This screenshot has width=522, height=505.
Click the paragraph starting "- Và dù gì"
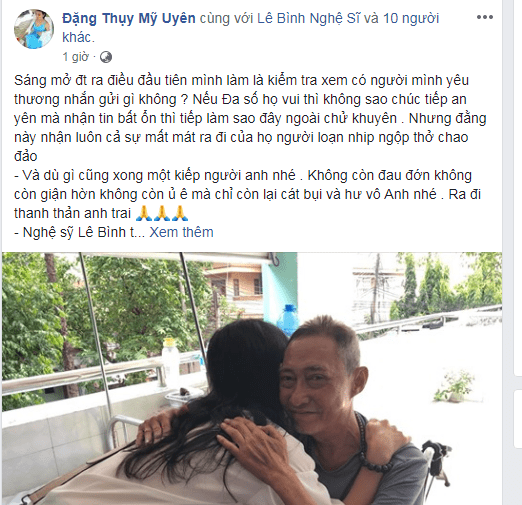coord(247,194)
